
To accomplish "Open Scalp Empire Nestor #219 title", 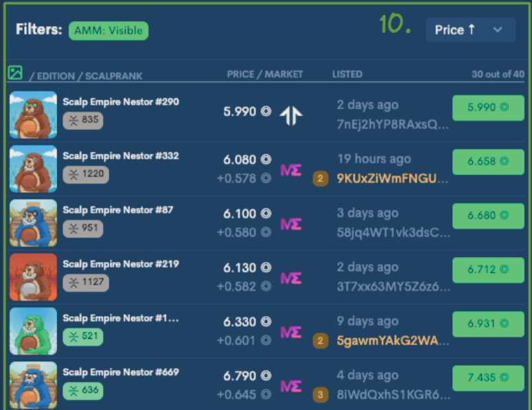I will pos(121,264).
